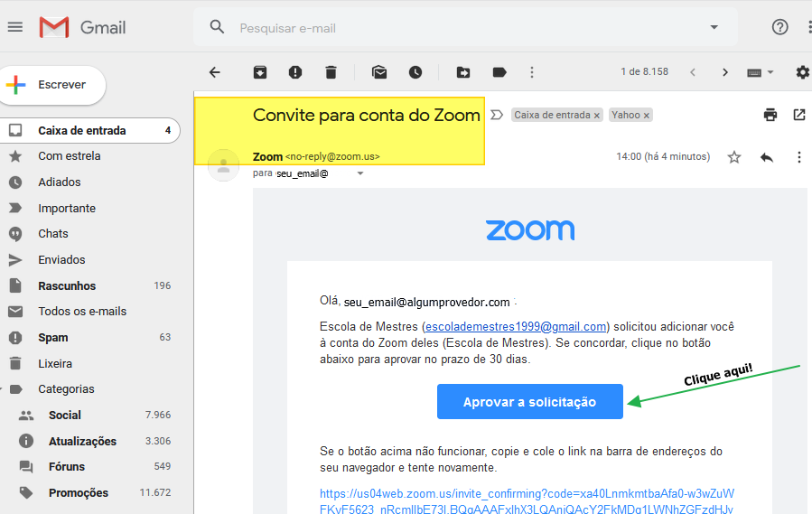Click escolademestres1999@gmail.com link
This screenshot has width=812, height=514.
pos(516,327)
